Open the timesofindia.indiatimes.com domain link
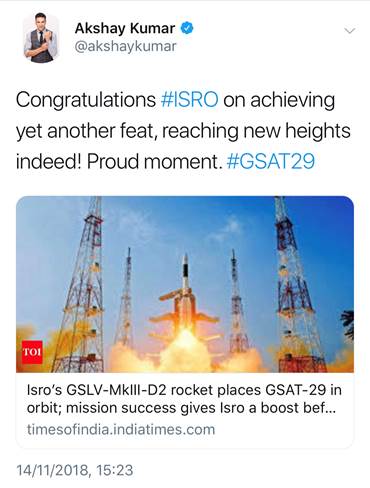Screen dimensions: 370x488 121,429
